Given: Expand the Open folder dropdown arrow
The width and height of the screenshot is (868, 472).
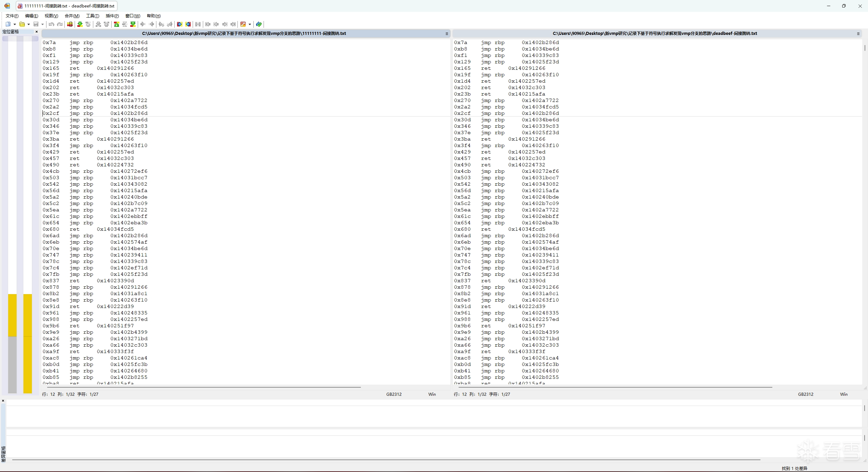Looking at the screenshot, I should (28, 24).
